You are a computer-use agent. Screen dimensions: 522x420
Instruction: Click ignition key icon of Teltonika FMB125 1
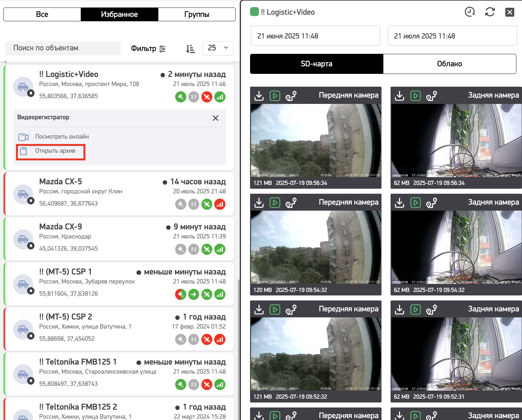(181, 385)
